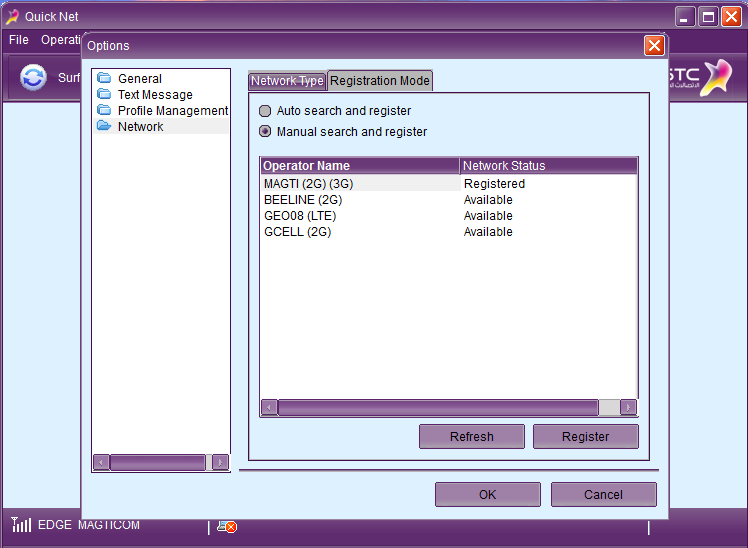
Task: Click the signal strength bars icon
Action: (21, 525)
